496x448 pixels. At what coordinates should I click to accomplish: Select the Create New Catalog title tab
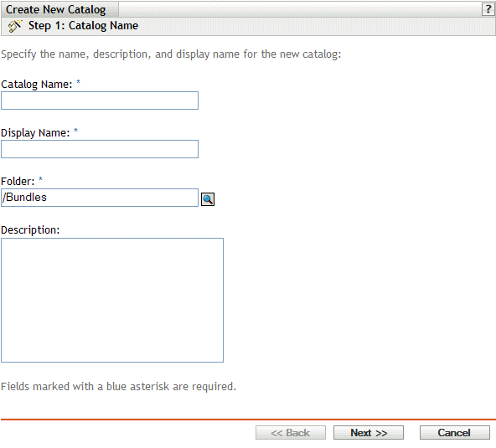pyautogui.click(x=59, y=9)
